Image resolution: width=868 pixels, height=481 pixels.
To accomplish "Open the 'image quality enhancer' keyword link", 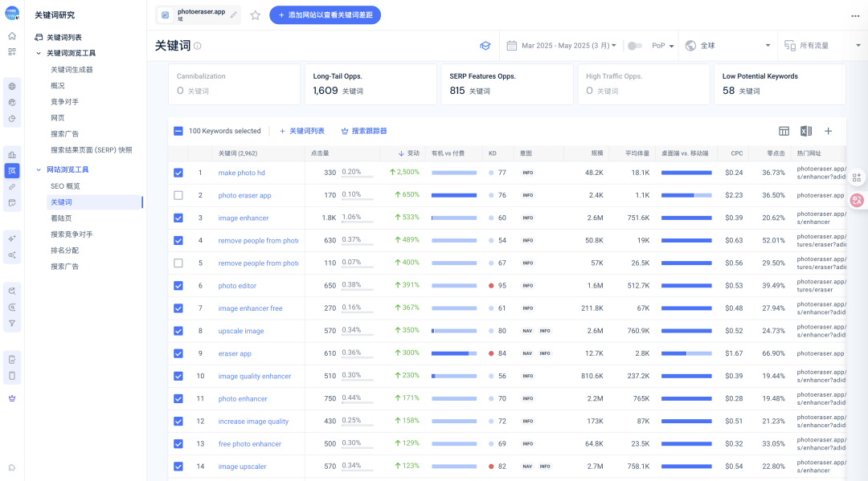I will (x=255, y=376).
